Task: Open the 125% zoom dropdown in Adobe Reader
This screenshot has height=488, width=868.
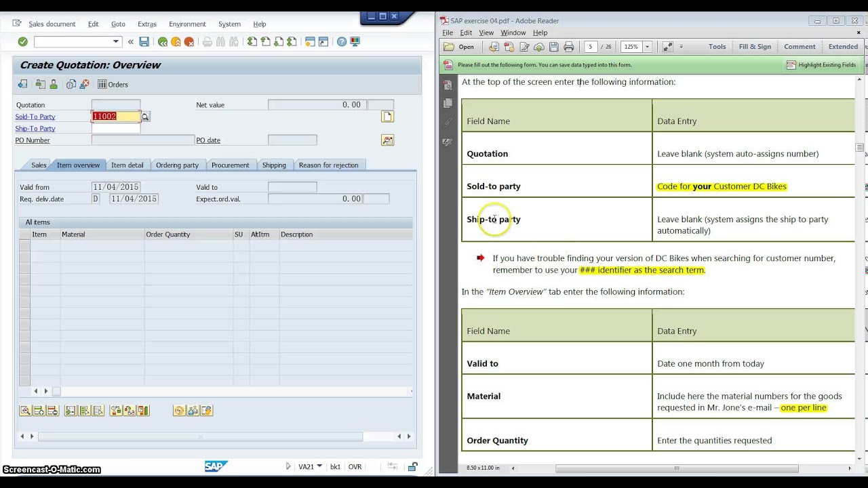Action: (x=647, y=47)
